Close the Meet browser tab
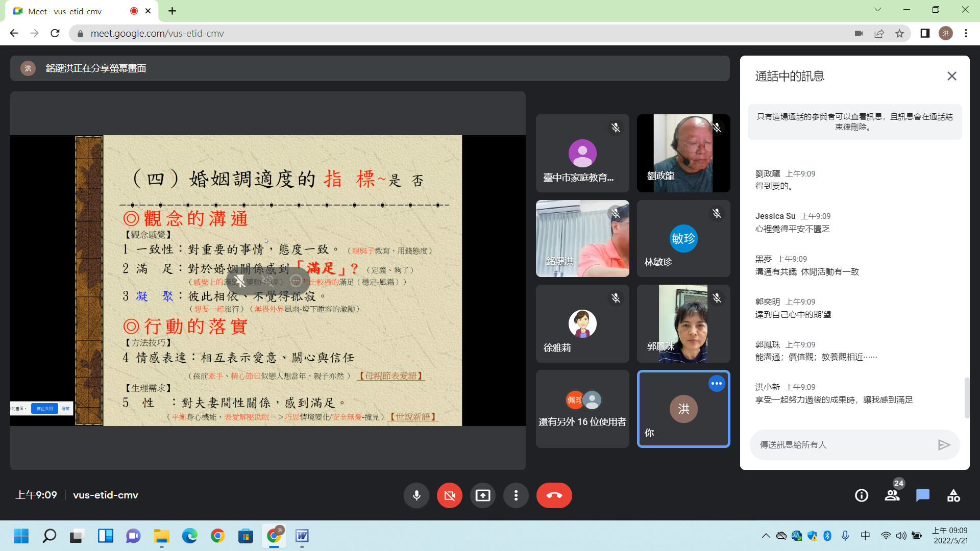The image size is (980, 551). (148, 11)
